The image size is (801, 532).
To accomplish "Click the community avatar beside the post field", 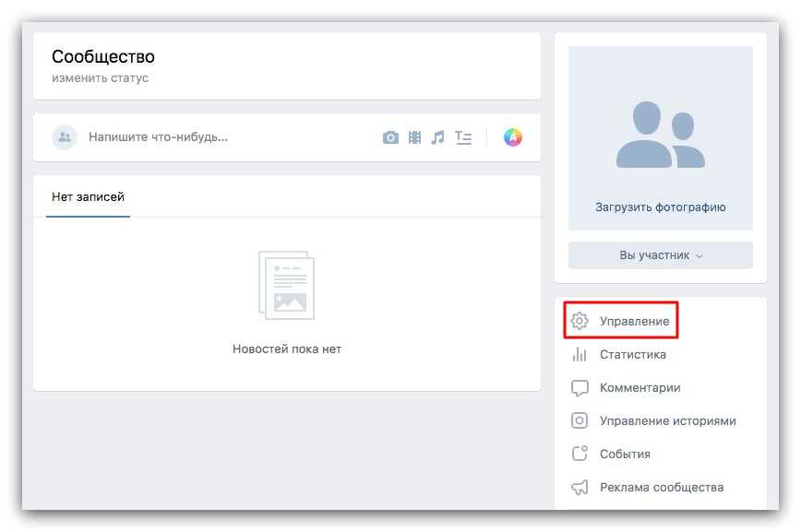I will [65, 136].
